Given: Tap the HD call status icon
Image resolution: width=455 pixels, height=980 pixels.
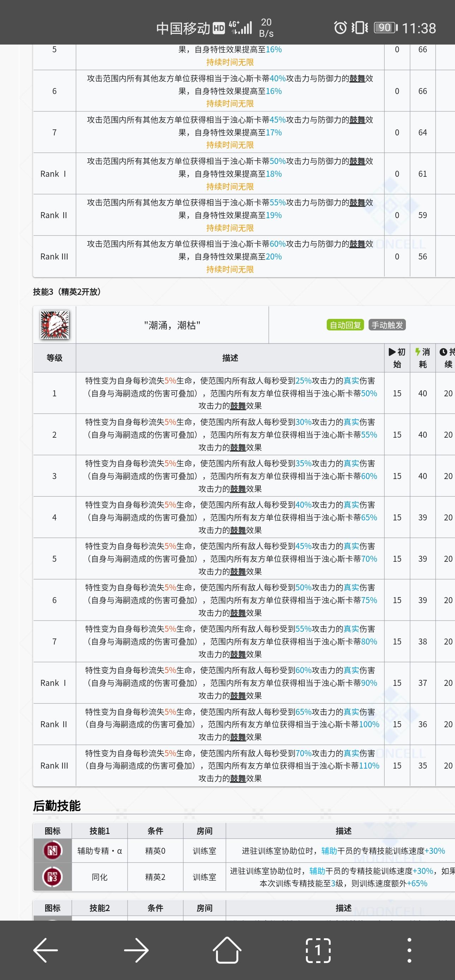Looking at the screenshot, I should coord(219,28).
